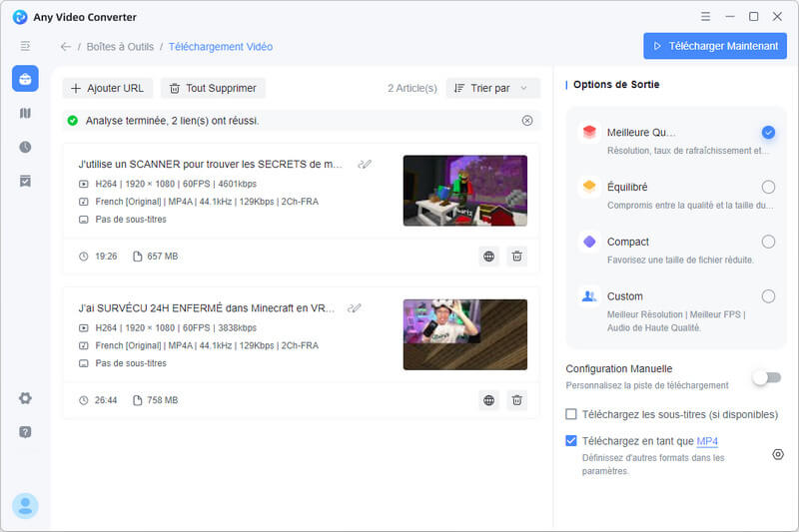
Task: Open settings gear in left sidebar
Action: [25, 398]
